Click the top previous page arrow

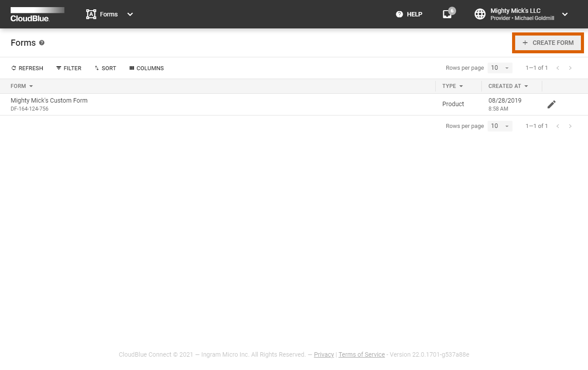[558, 68]
